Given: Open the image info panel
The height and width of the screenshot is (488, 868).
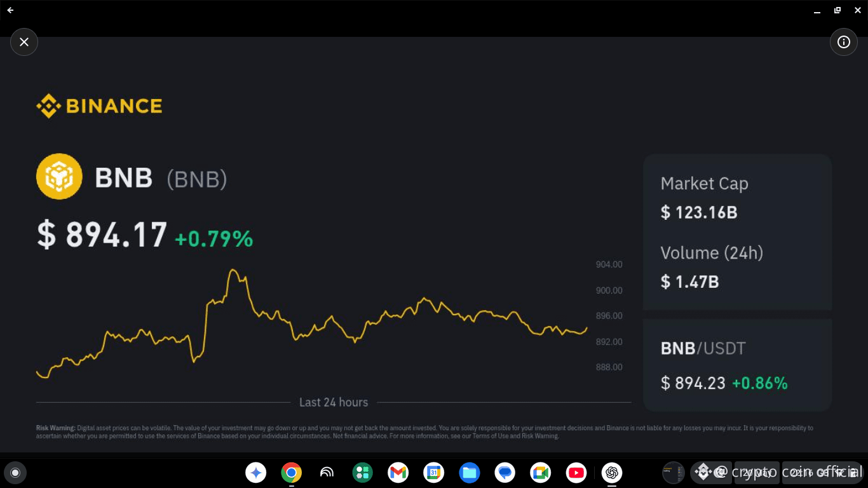Looking at the screenshot, I should (844, 42).
